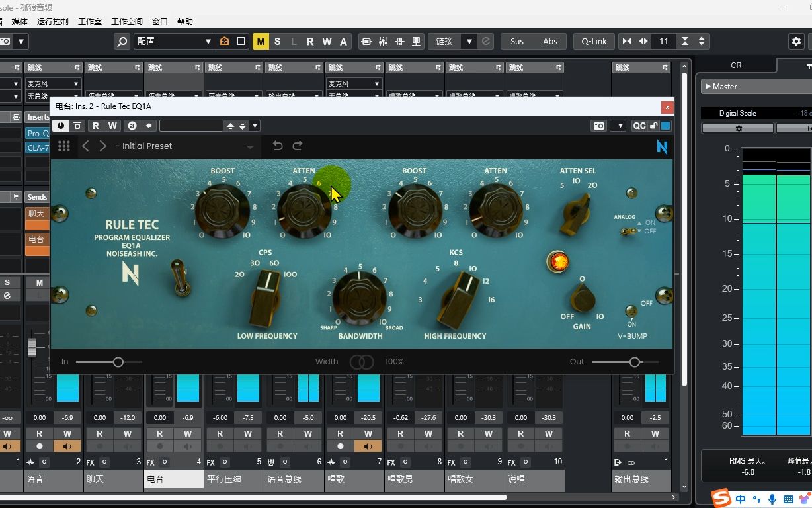Click the W write-automation button in the top toolbar

point(327,41)
